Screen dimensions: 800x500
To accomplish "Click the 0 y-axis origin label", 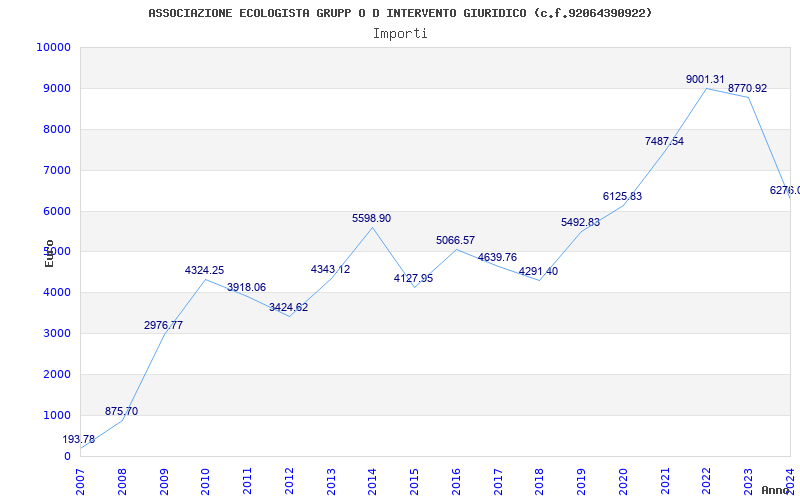I will pyautogui.click(x=67, y=456).
